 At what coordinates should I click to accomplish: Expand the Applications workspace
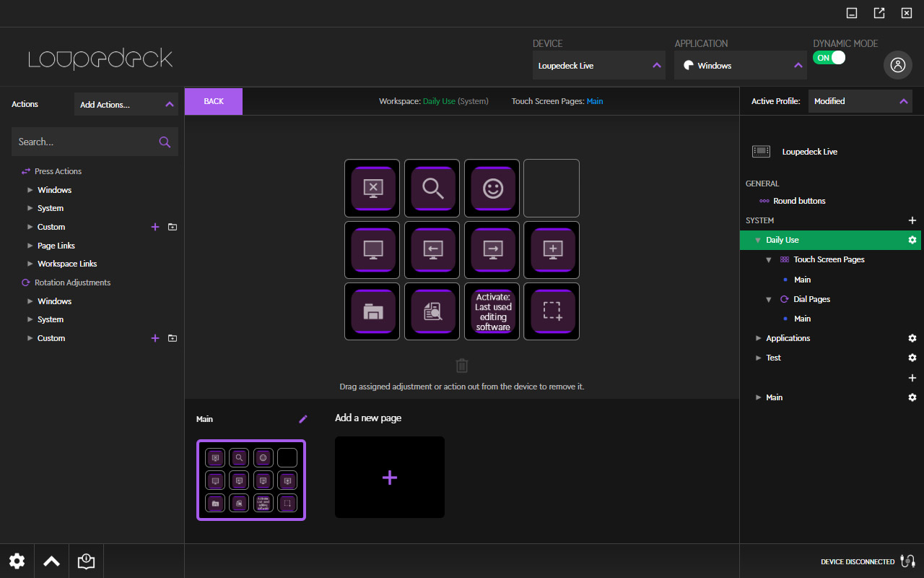pyautogui.click(x=758, y=338)
